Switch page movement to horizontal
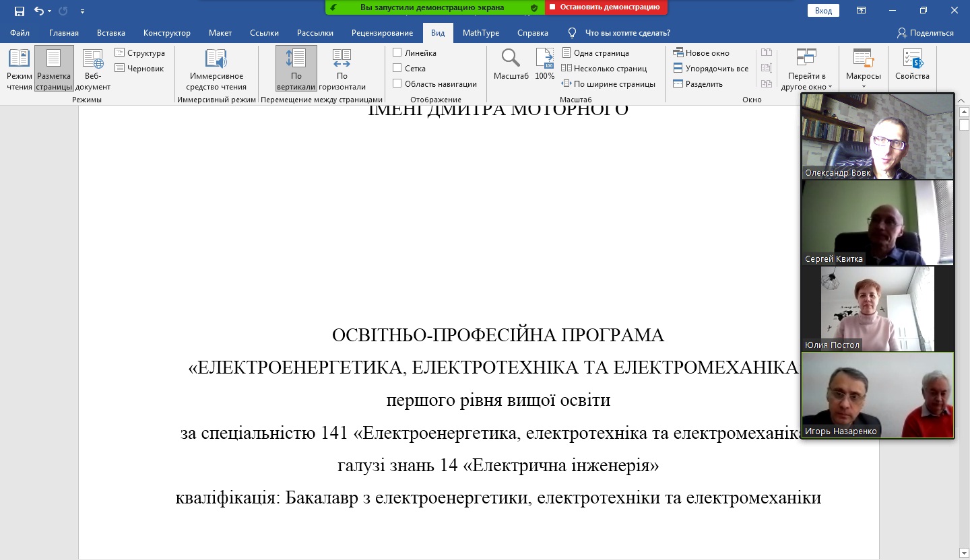 342,69
